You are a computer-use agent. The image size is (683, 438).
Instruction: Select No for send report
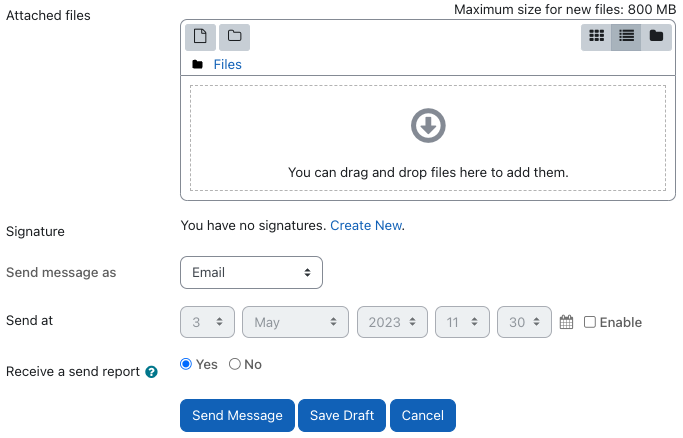pos(235,364)
